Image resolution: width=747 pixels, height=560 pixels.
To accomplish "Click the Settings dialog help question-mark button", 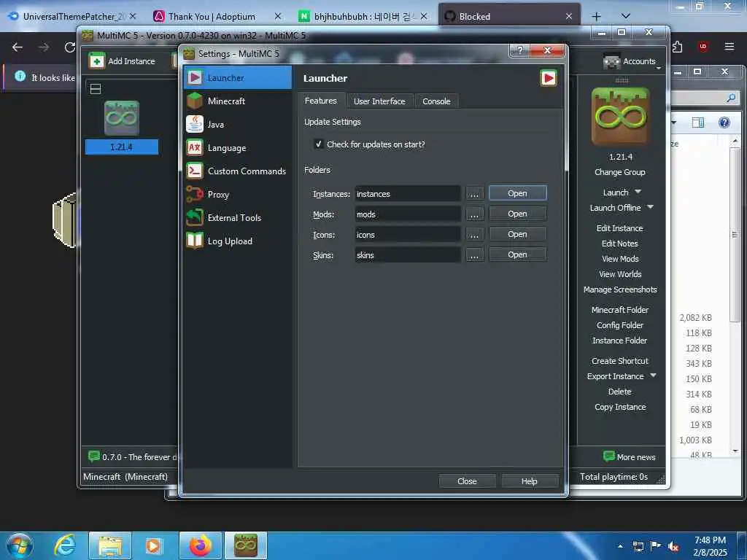I will (x=519, y=50).
